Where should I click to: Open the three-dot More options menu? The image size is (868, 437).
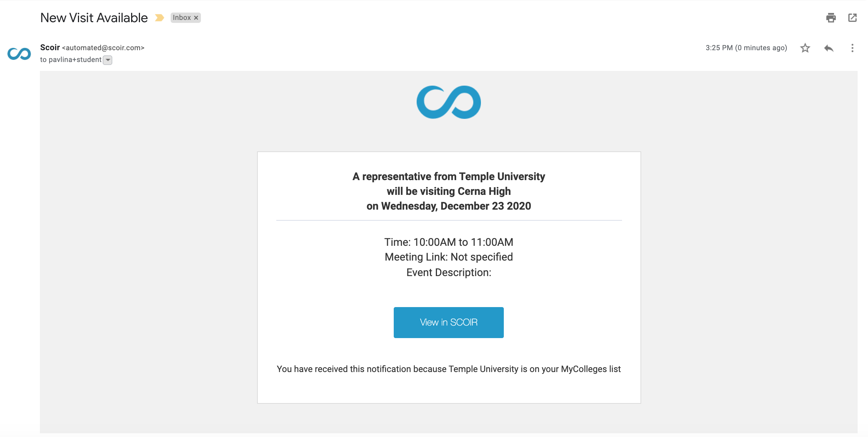852,48
